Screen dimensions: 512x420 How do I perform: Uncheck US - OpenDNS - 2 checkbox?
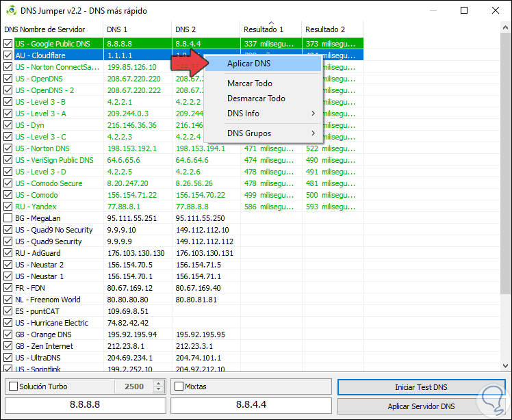8,90
